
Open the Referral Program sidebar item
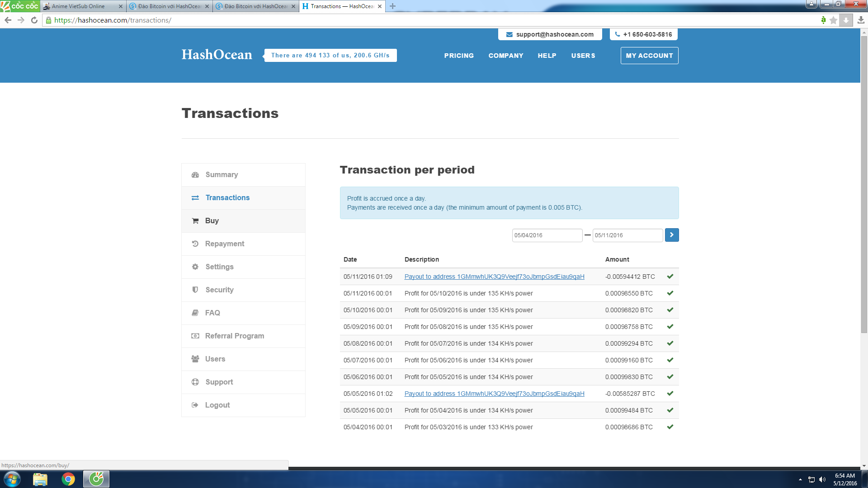(234, 336)
